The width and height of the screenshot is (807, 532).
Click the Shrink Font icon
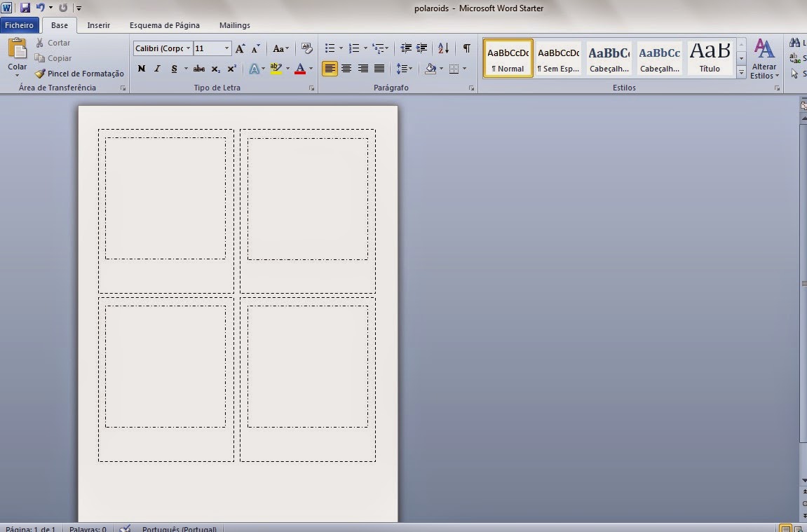coord(255,48)
